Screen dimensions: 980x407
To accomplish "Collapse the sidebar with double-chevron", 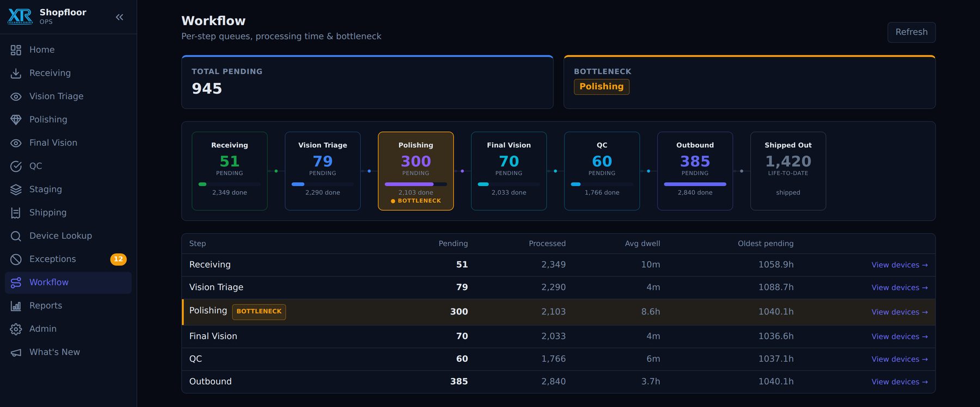I will pos(120,17).
